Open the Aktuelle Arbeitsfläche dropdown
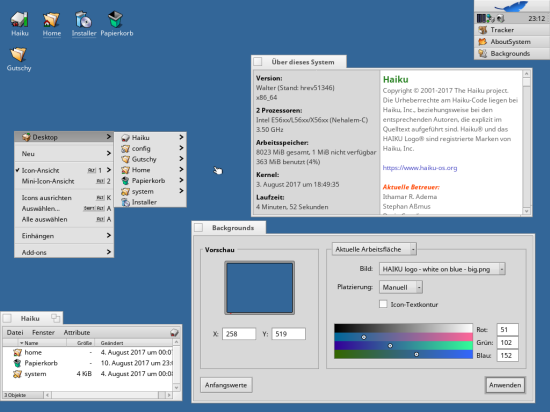Viewport: 550px width, 412px height. pyautogui.click(x=374, y=249)
